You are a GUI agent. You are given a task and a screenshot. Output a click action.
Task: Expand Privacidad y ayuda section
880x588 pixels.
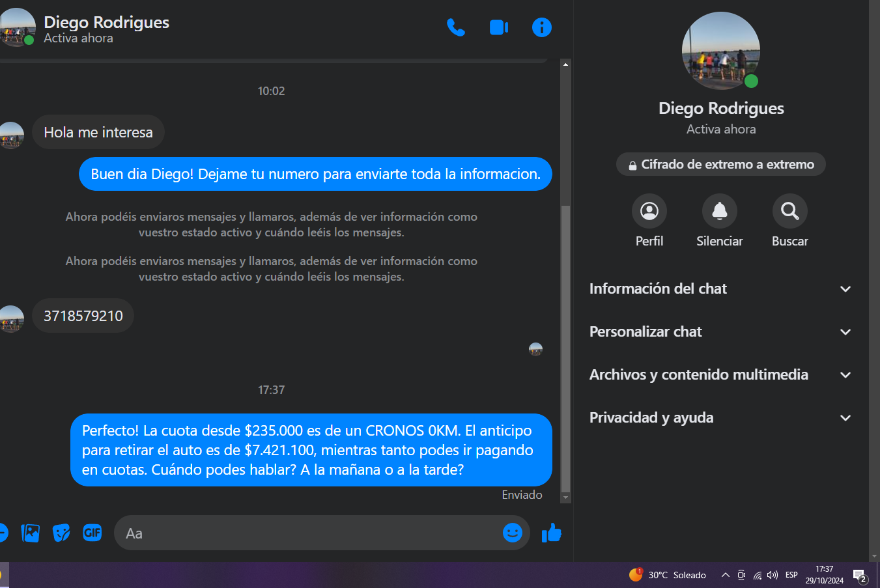720,418
